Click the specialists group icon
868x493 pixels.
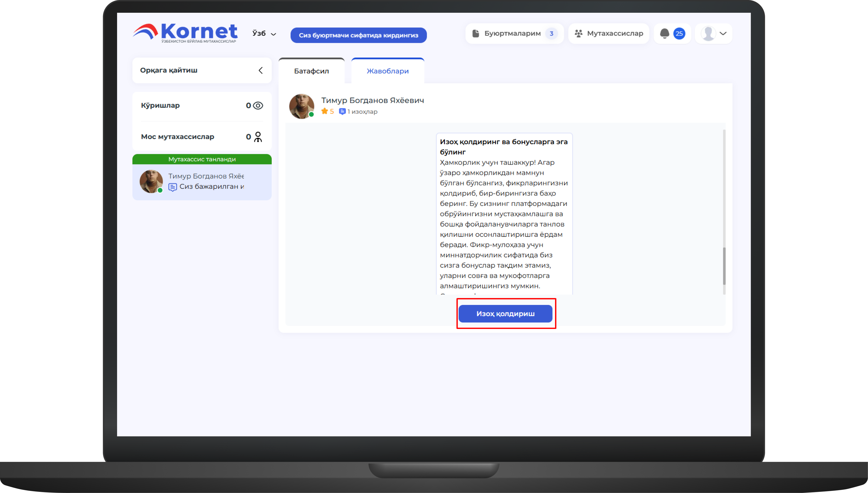click(578, 34)
